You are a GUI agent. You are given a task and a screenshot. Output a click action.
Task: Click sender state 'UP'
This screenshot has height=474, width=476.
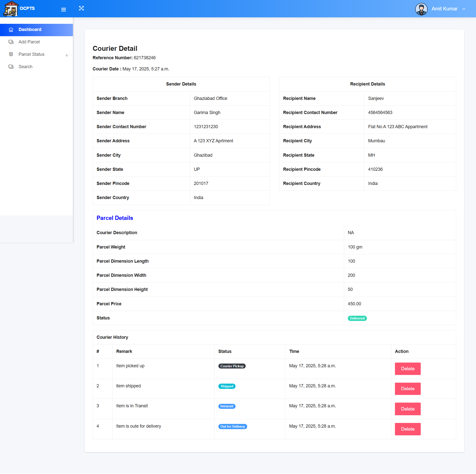[x=197, y=169]
